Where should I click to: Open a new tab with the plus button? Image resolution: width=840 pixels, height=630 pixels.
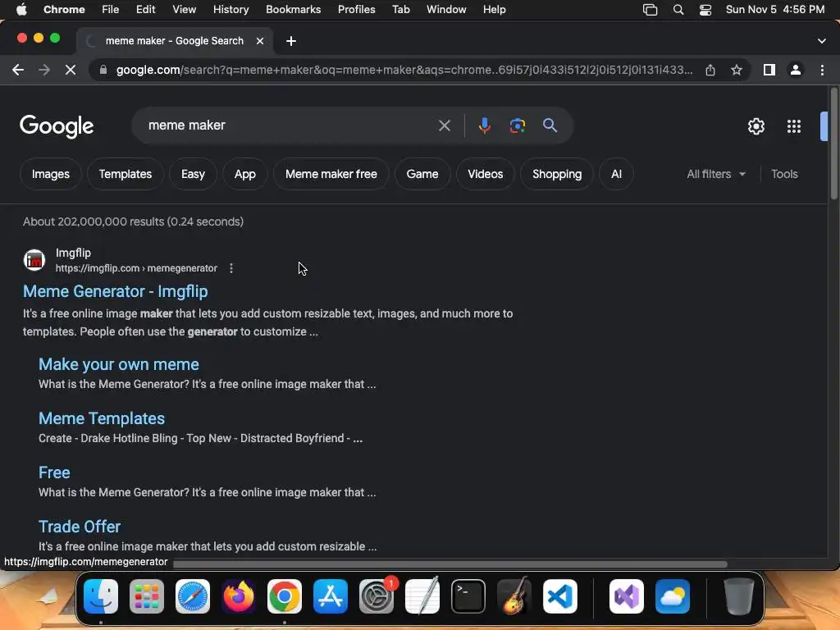tap(291, 41)
